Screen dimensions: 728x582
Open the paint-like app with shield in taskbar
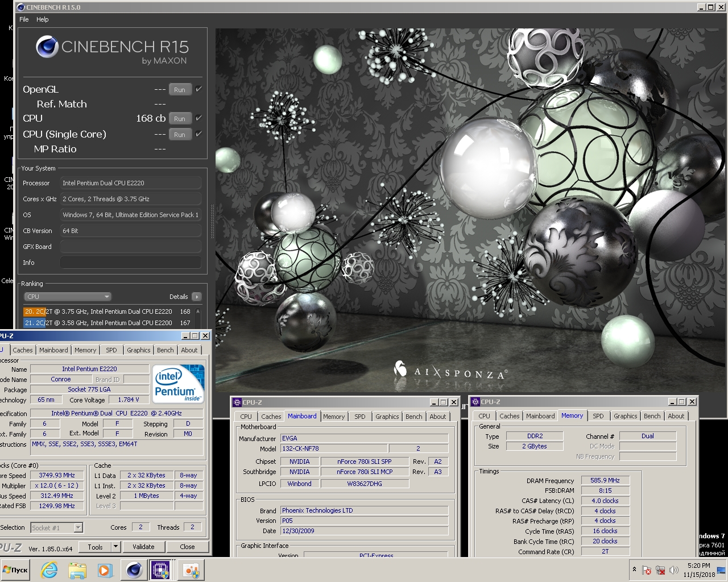click(x=191, y=569)
